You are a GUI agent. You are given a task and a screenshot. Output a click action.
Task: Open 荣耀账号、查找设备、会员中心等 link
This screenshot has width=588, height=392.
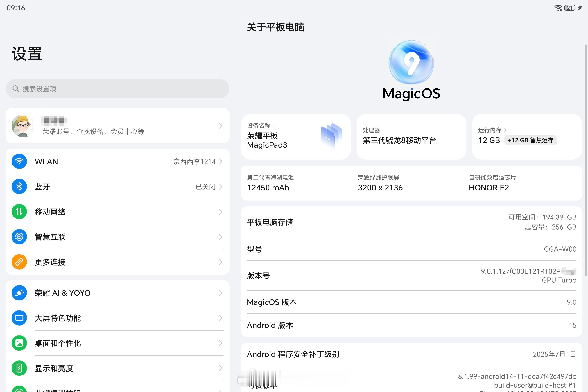click(x=93, y=132)
